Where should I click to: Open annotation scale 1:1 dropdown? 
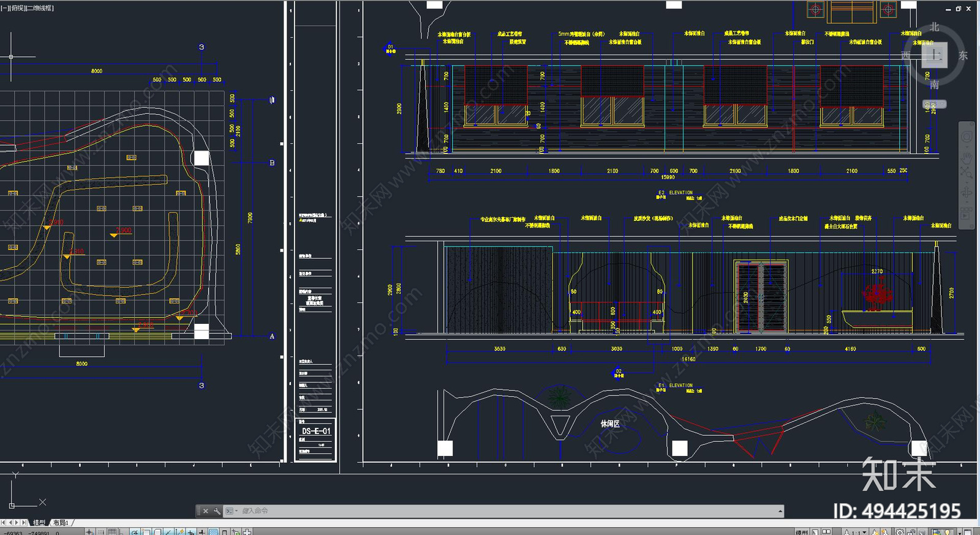[x=856, y=532]
